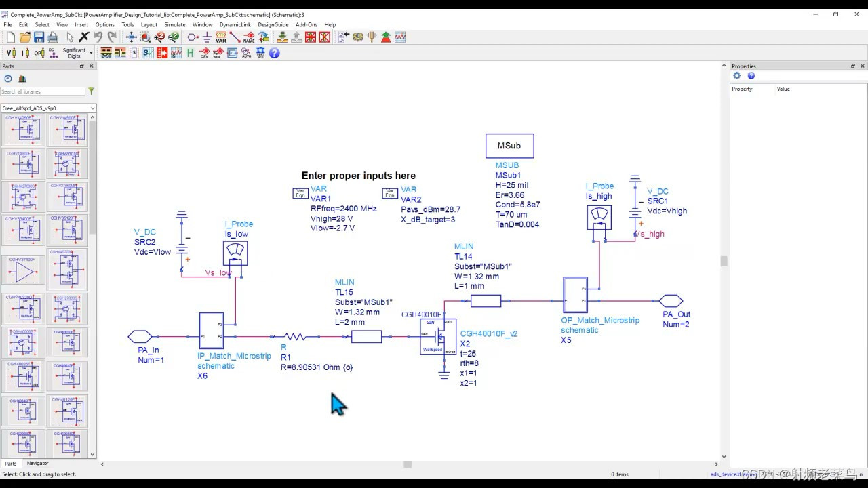The height and width of the screenshot is (488, 868).
Task: Click the OP operating point icon
Action: coord(39,53)
